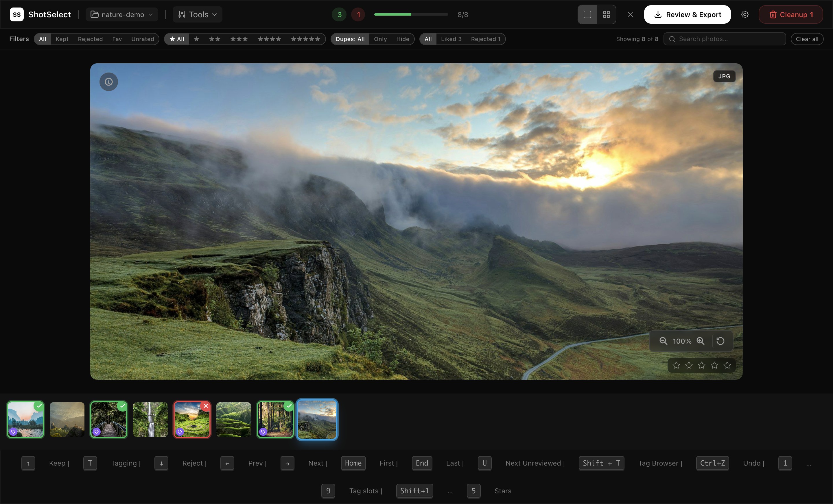Open Review & Export

point(687,14)
